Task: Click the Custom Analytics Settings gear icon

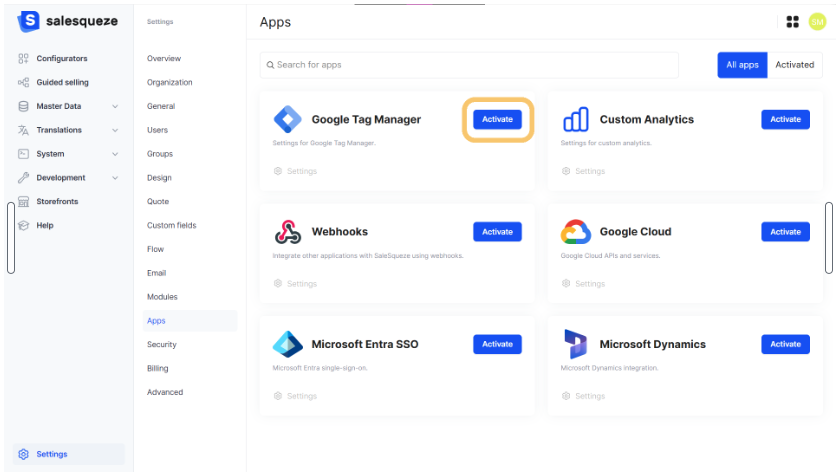Action: (x=566, y=171)
